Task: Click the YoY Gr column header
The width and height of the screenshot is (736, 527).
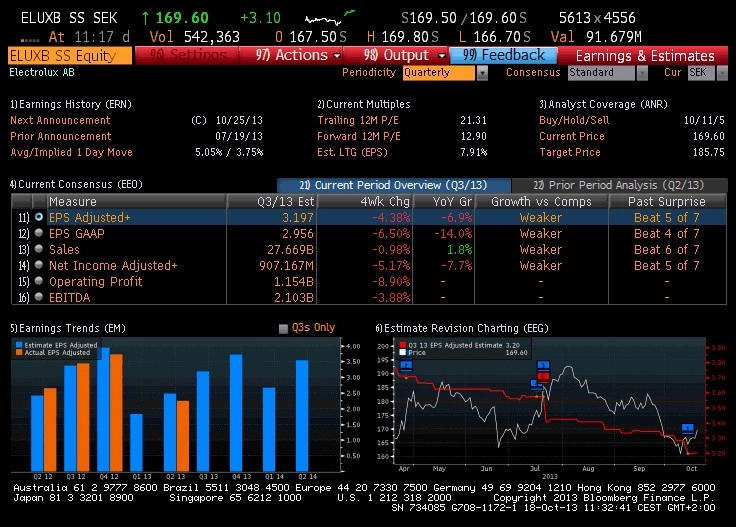Action: [x=444, y=201]
